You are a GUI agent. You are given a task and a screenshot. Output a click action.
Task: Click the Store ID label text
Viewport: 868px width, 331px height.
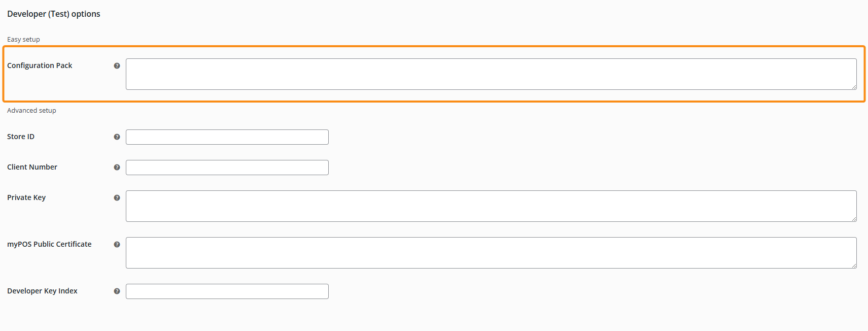[21, 137]
